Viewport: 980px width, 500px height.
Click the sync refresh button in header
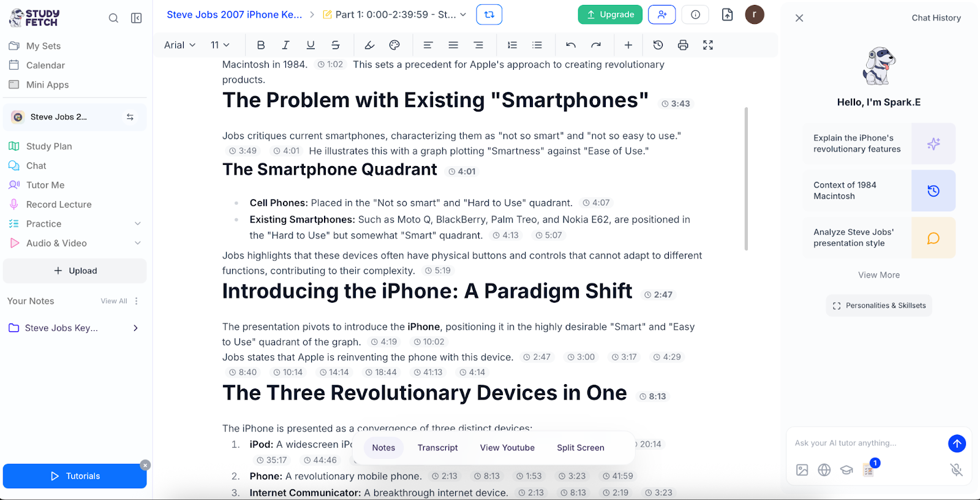pyautogui.click(x=489, y=15)
